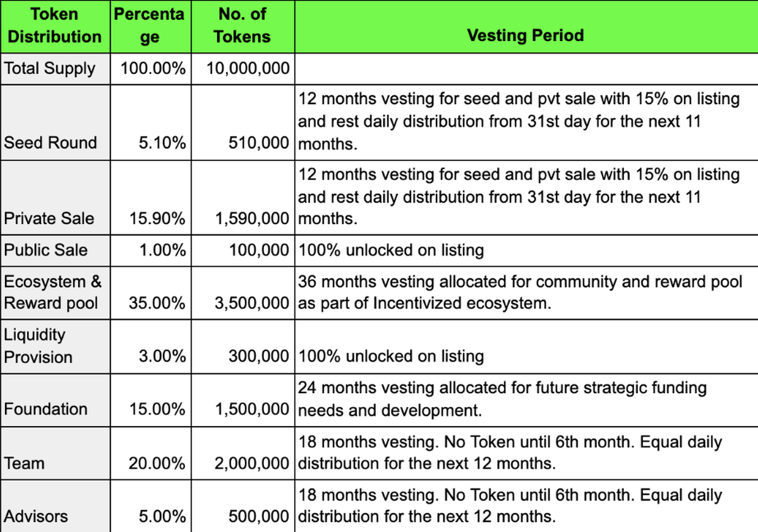Click the Private Sale row label
The width and height of the screenshot is (758, 532).
(x=49, y=218)
